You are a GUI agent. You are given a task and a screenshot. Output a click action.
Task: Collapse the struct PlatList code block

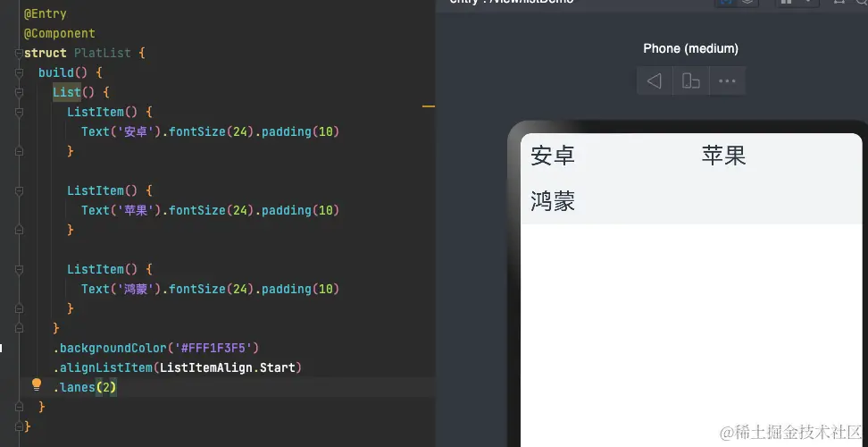click(19, 53)
